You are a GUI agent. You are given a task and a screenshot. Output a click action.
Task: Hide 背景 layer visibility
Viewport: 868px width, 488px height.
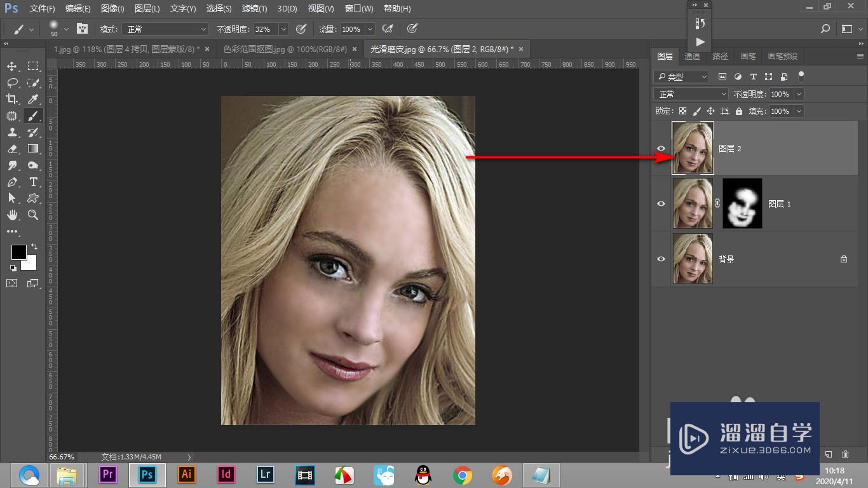click(x=661, y=259)
